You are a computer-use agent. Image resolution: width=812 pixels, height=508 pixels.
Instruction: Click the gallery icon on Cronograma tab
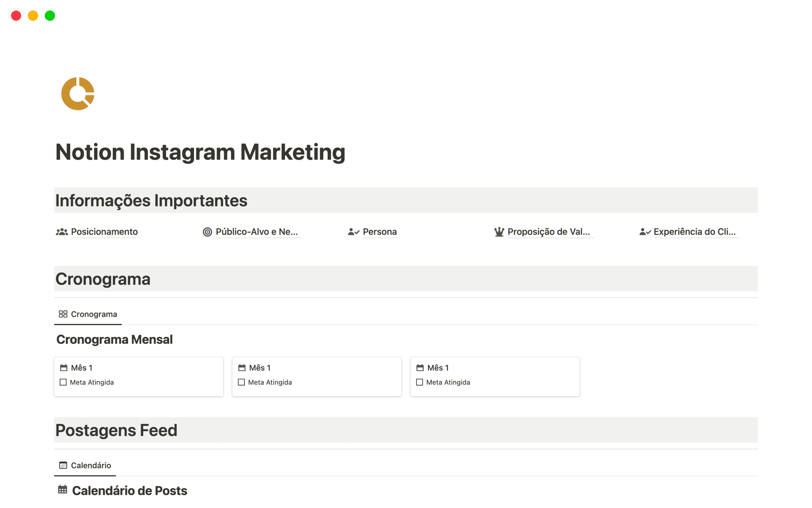[x=63, y=314]
